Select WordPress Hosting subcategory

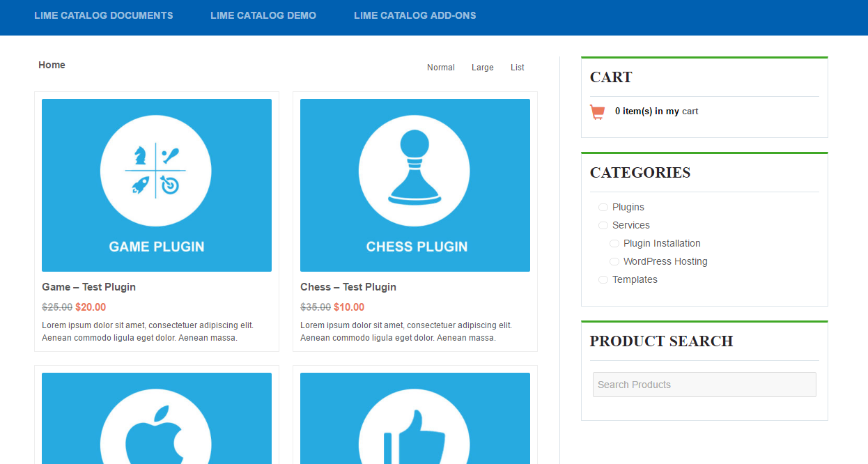(x=665, y=261)
